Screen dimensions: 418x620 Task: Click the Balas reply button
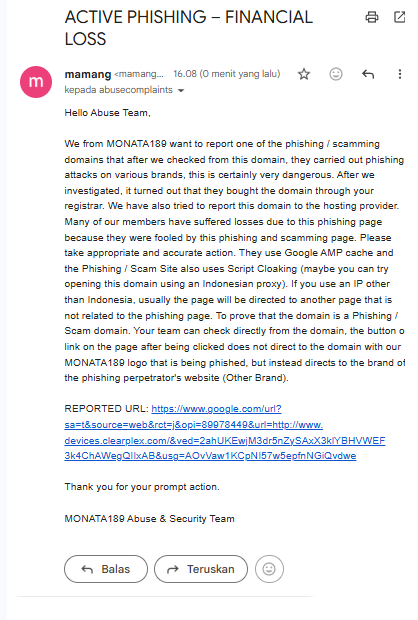click(106, 569)
